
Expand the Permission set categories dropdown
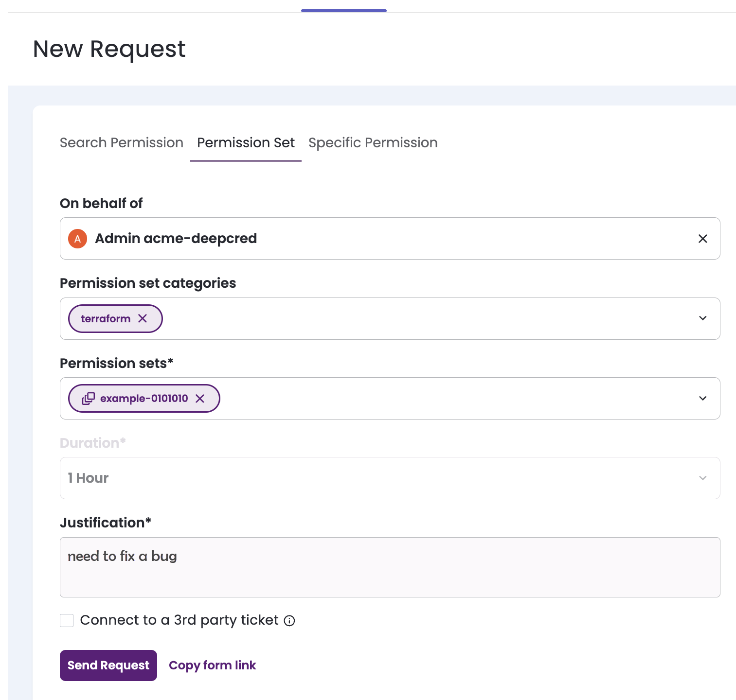click(x=702, y=318)
